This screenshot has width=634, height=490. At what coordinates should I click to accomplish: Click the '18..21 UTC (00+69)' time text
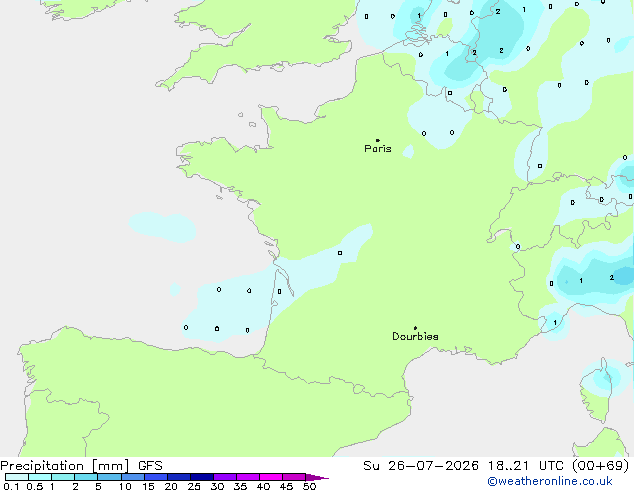click(558, 466)
